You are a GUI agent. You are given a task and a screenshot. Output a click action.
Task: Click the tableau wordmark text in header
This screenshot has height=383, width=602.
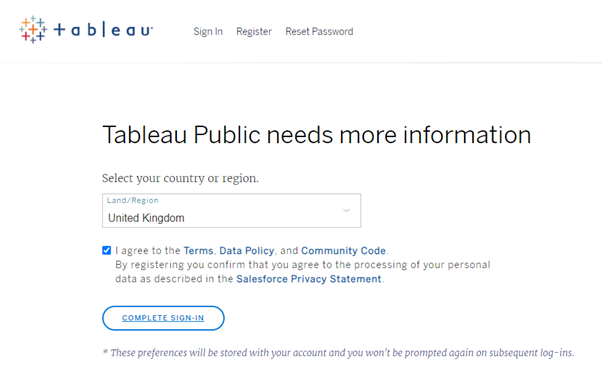pos(103,30)
